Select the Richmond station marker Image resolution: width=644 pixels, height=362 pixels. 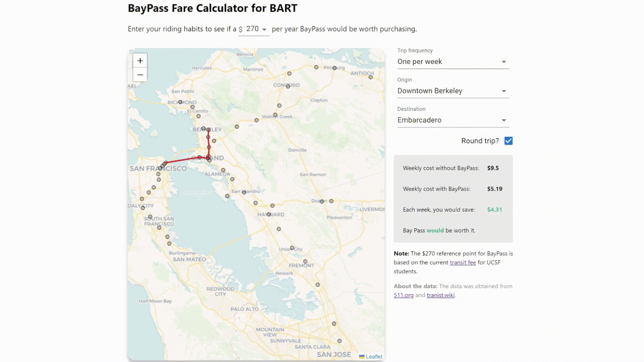(x=180, y=102)
